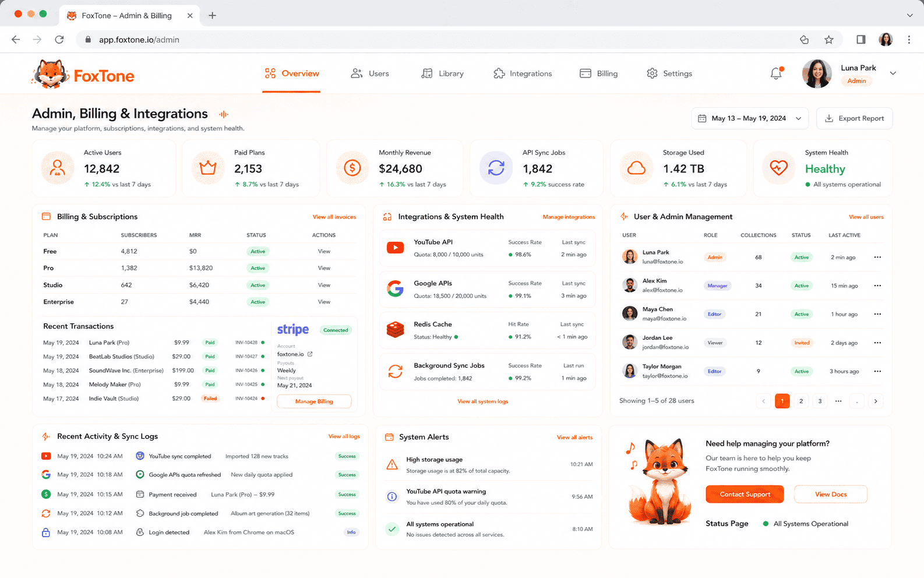Click the Failed badge for Indie Vault
This screenshot has width=924, height=578.
[210, 399]
